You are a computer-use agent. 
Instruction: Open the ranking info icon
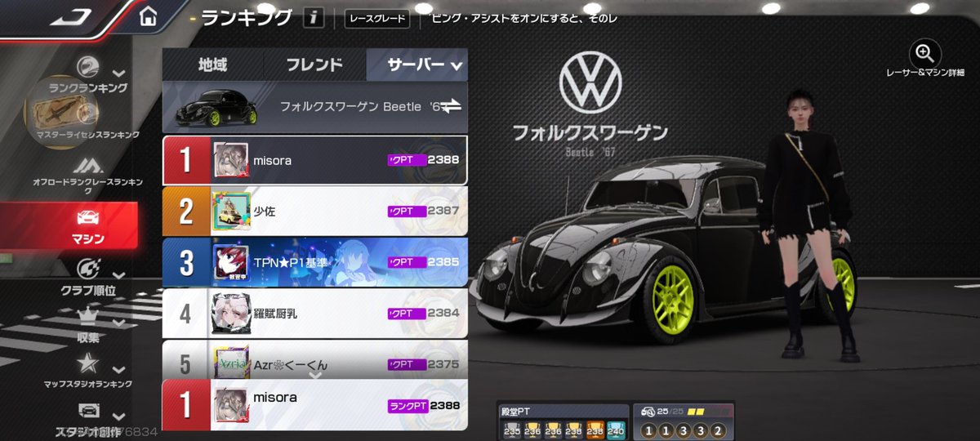pos(314,17)
